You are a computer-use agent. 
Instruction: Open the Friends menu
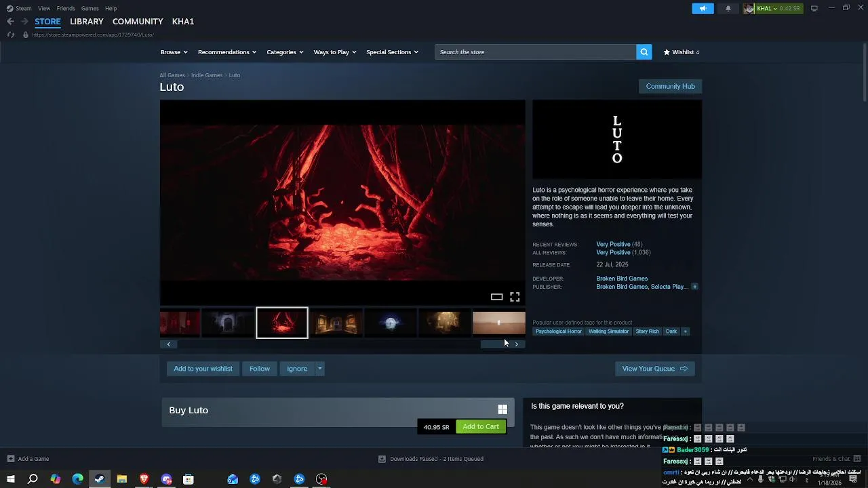click(66, 8)
